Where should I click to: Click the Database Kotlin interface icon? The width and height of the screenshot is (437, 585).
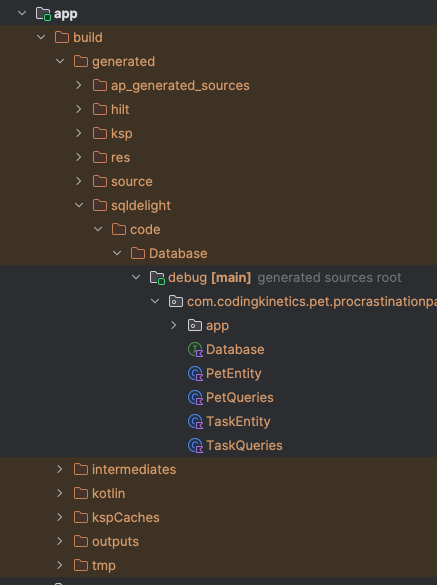pyautogui.click(x=195, y=350)
